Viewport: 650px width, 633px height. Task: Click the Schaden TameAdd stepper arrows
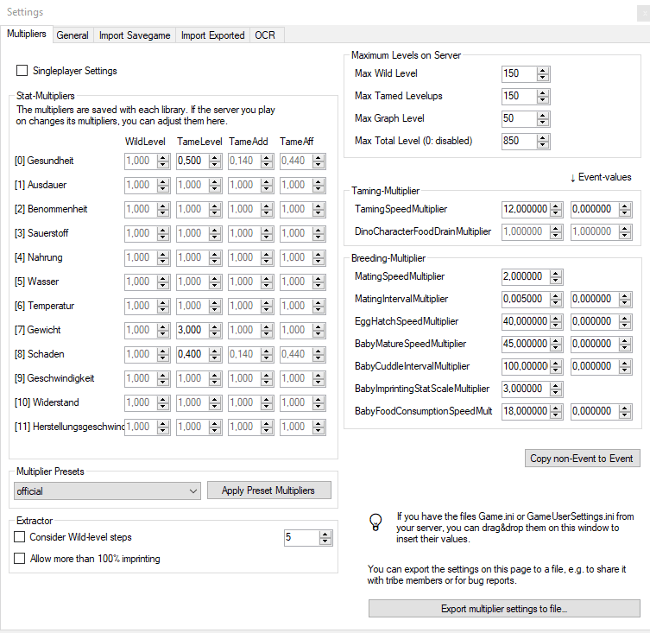pyautogui.click(x=267, y=354)
